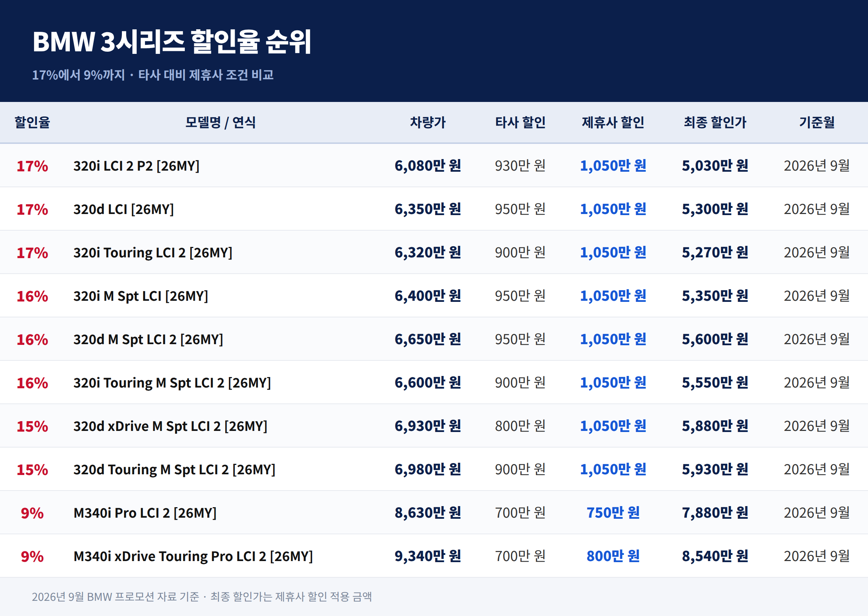Image resolution: width=868 pixels, height=616 pixels.
Task: Click the 15% rate of 320d xDrive M Spt
Action: click(32, 426)
